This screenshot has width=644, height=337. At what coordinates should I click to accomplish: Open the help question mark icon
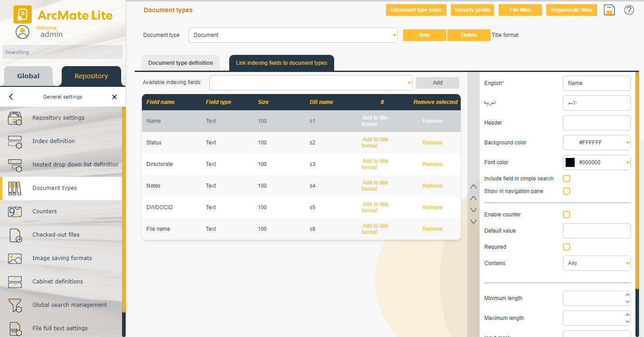tap(629, 10)
